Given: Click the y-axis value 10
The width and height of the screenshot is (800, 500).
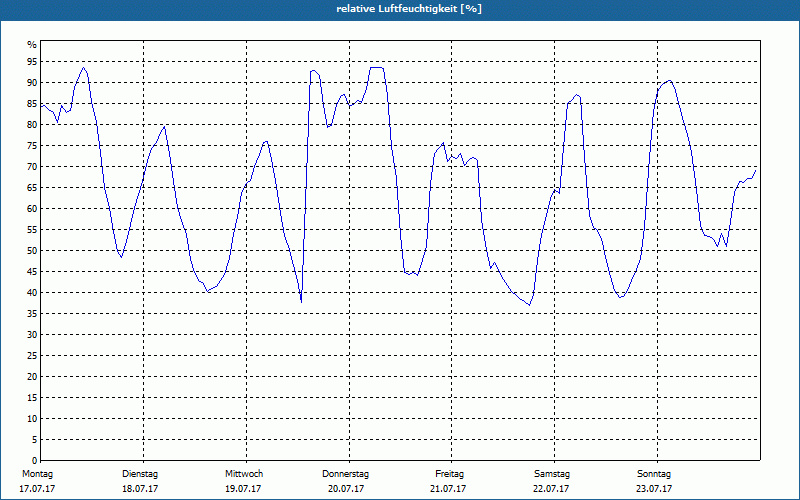Looking at the screenshot, I should pyautogui.click(x=32, y=419).
